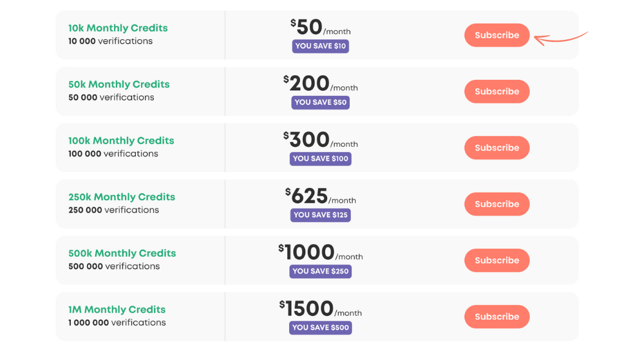Screen dimensions: 644x354
Task: Subscribe to the 100k Monthly Credits plan
Action: pyautogui.click(x=497, y=148)
